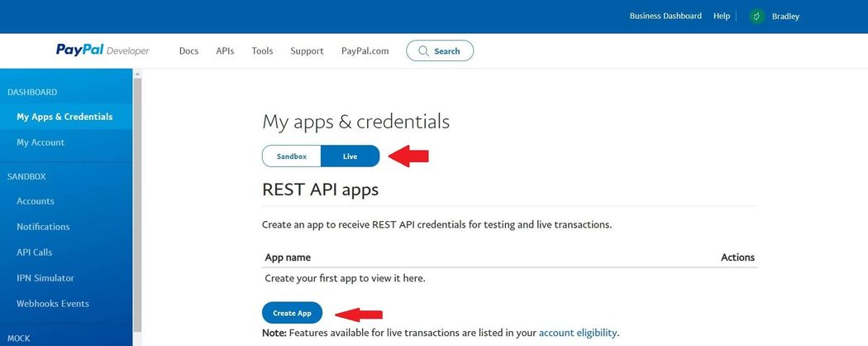Select the Live mode toggle

tap(350, 156)
